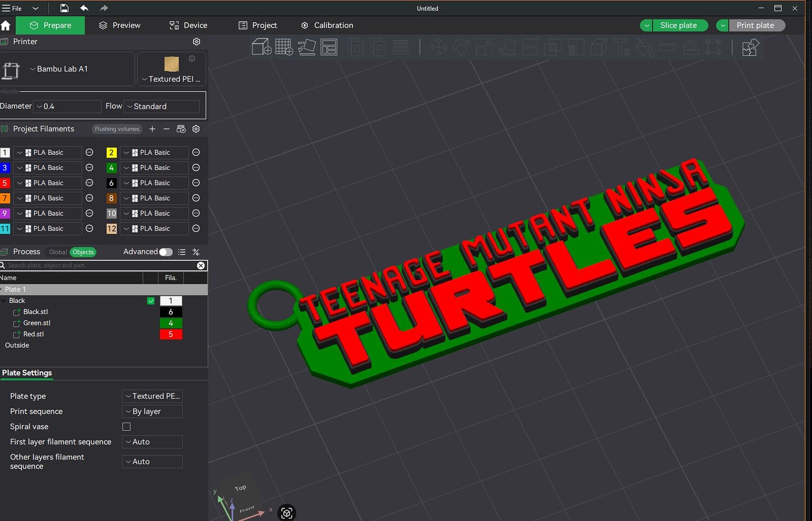This screenshot has width=812, height=521.
Task: Add a filament with the plus icon
Action: (x=152, y=129)
